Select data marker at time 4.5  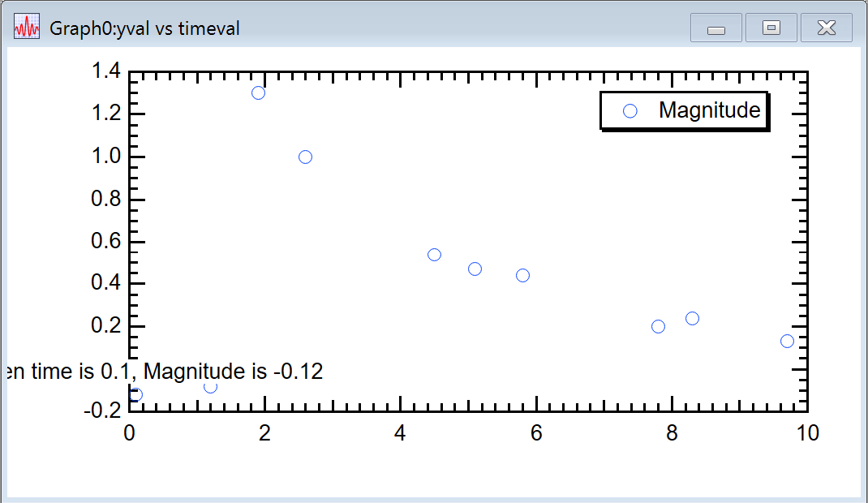[x=434, y=255]
